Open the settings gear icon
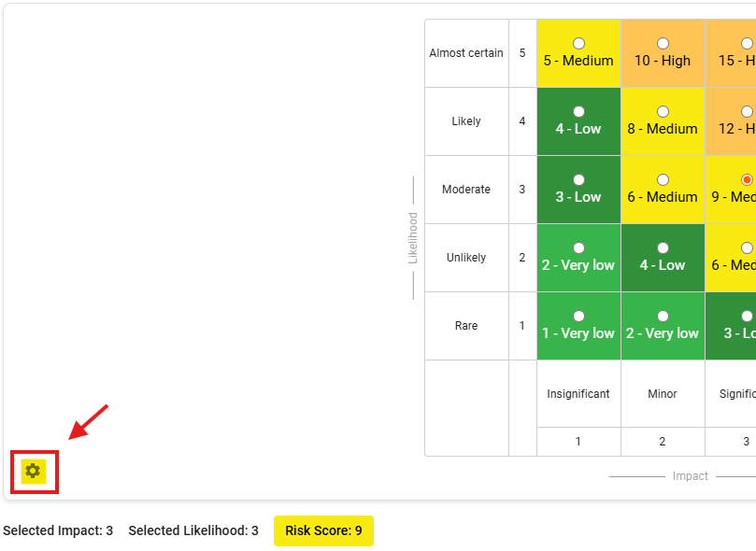This screenshot has width=756, height=551. click(34, 471)
